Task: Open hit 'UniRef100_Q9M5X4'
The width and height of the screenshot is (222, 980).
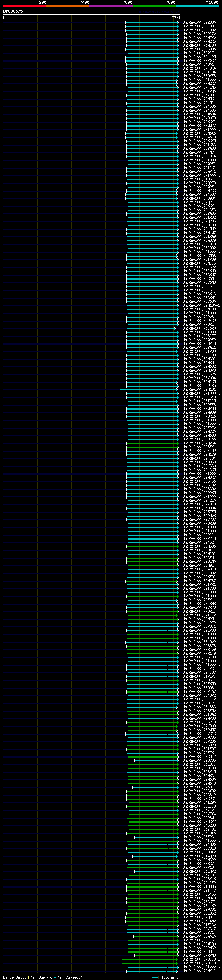Action: pos(199,99)
